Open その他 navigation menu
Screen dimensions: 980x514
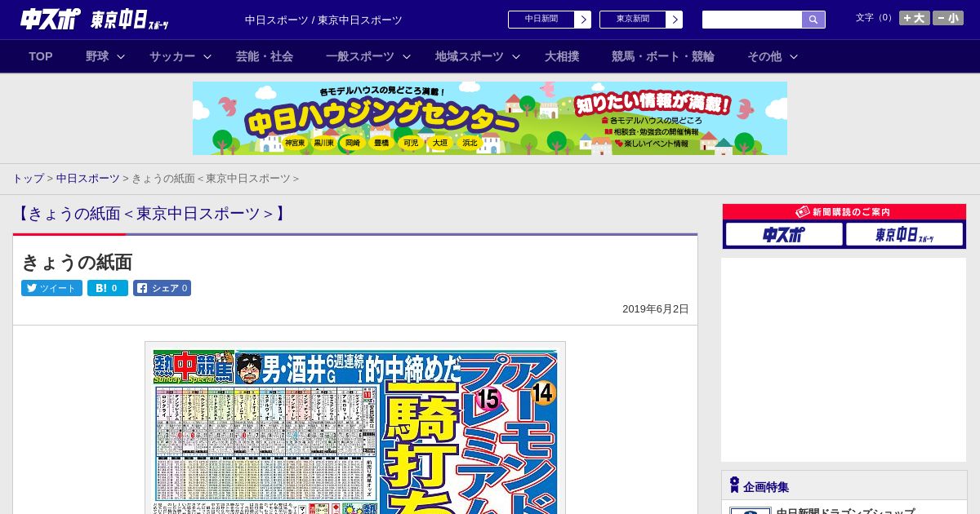pos(764,56)
